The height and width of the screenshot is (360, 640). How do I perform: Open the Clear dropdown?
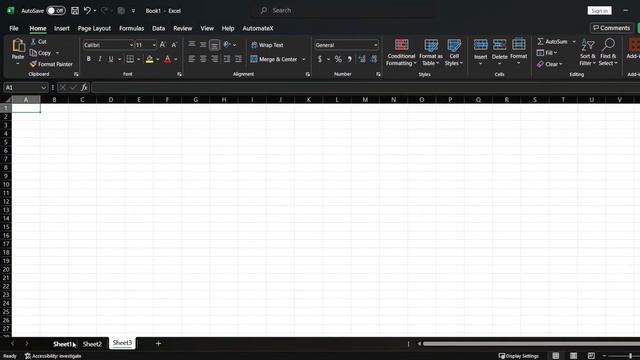click(550, 64)
